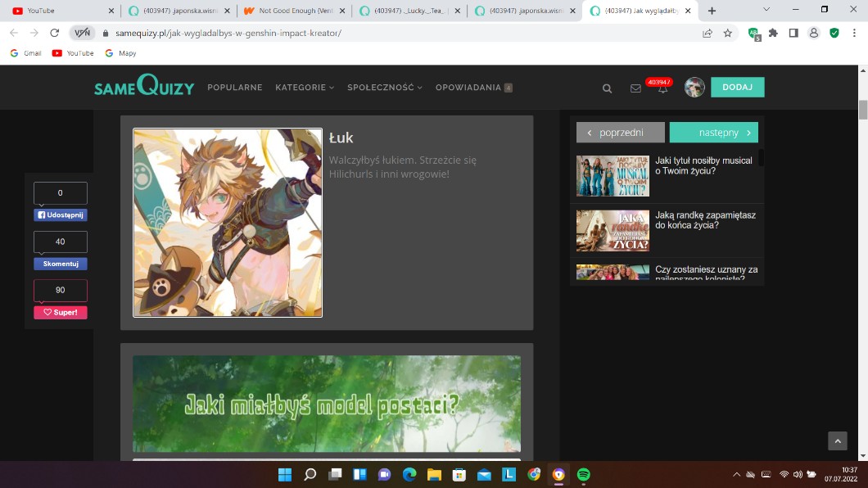Open the messages envelope icon

[x=635, y=88]
